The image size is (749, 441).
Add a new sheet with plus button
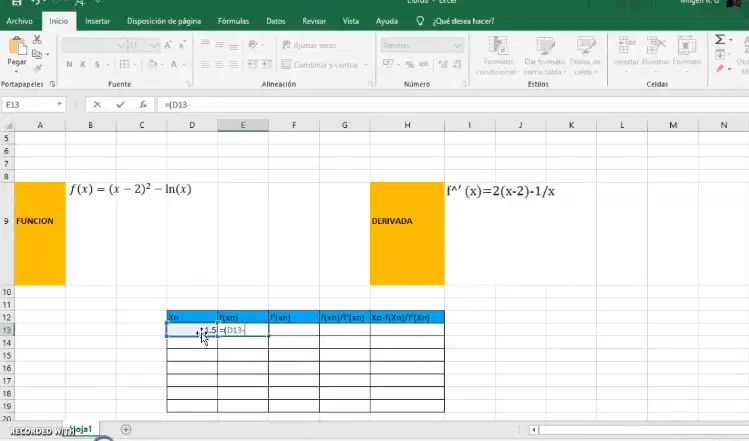pyautogui.click(x=126, y=430)
